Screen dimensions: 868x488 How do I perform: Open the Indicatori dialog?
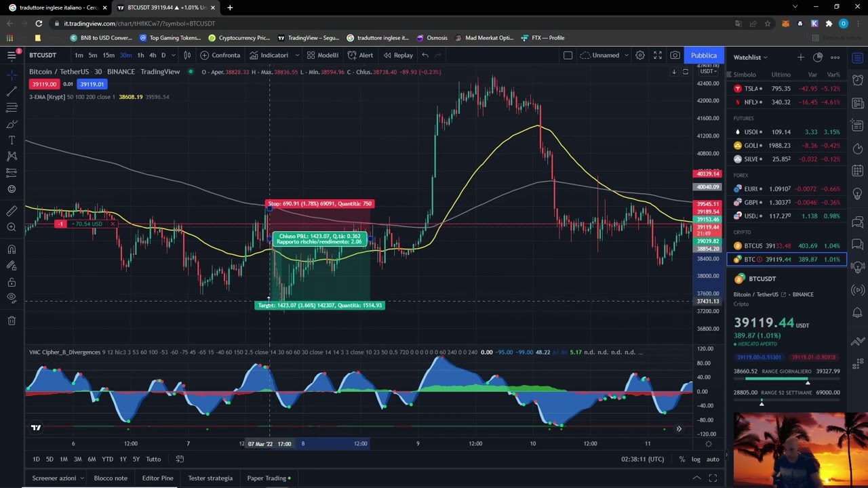coord(269,55)
